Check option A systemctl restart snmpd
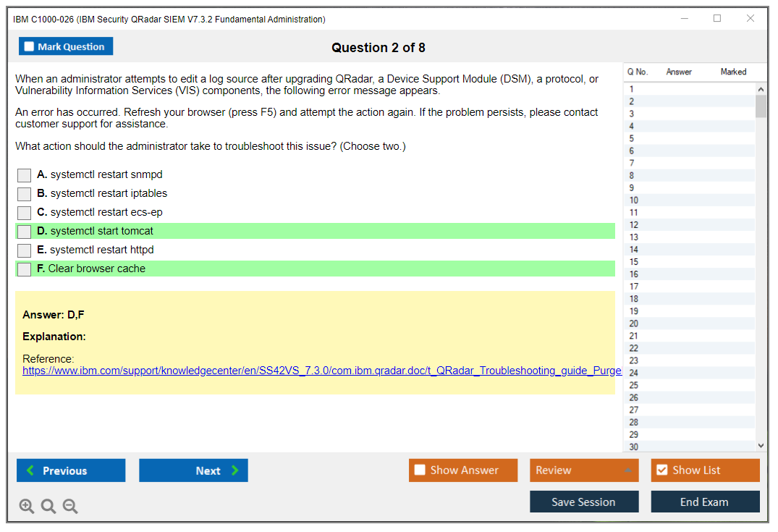This screenshot has height=532, width=778. pyautogui.click(x=25, y=175)
